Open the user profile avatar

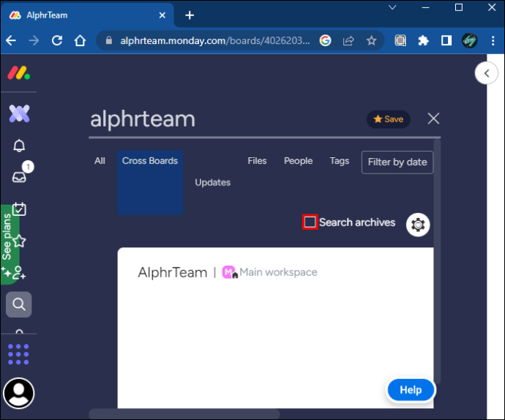coord(19,393)
